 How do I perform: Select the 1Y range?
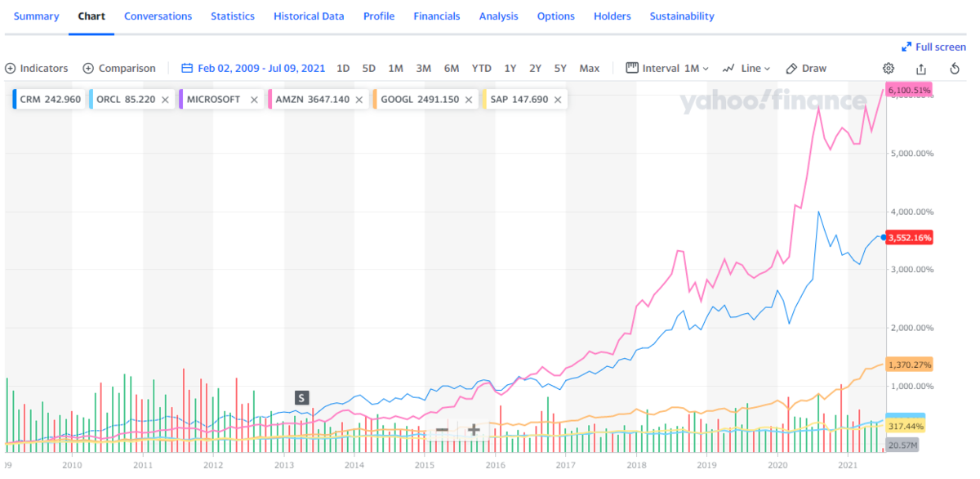pos(510,69)
